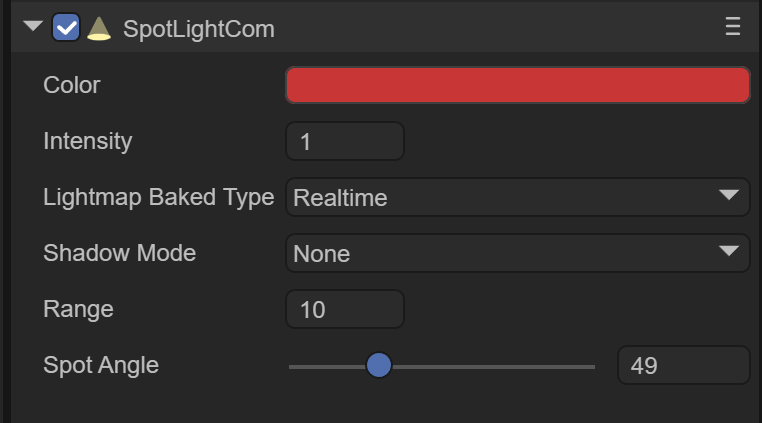The image size is (762, 423).
Task: Open the Lightmap Baked Type dropdown
Action: tap(517, 198)
